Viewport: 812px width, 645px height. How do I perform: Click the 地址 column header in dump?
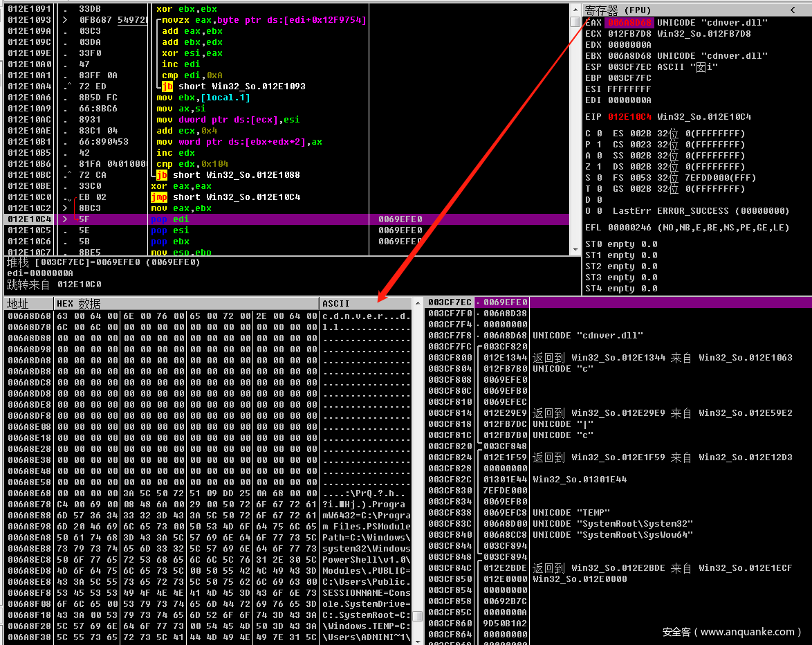point(28,304)
